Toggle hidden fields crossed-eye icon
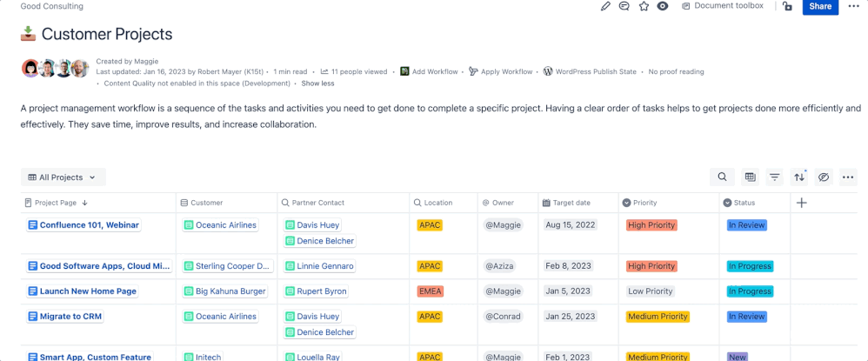Image resolution: width=868 pixels, height=361 pixels. tap(824, 177)
